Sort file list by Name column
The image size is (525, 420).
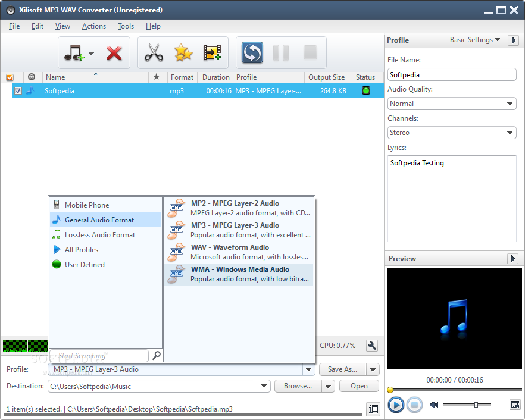[95, 77]
